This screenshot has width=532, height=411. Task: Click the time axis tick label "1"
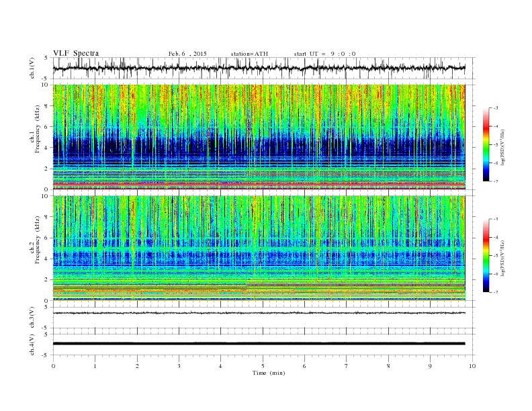click(x=95, y=366)
